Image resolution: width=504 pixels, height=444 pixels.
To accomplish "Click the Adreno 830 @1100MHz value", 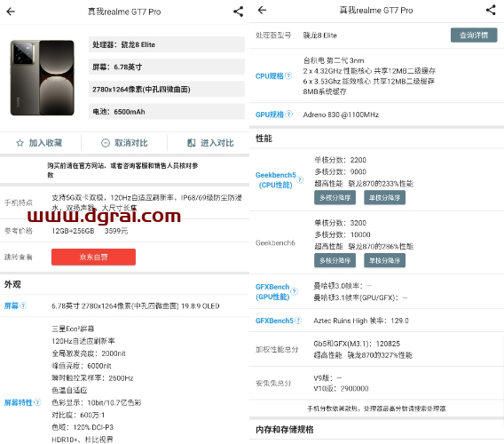I will pos(341,115).
